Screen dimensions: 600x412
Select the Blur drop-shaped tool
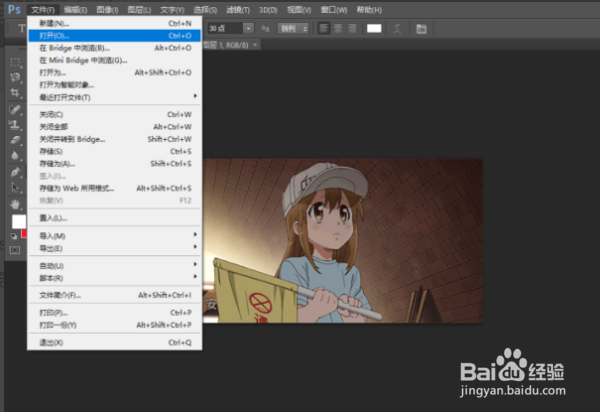click(x=15, y=155)
